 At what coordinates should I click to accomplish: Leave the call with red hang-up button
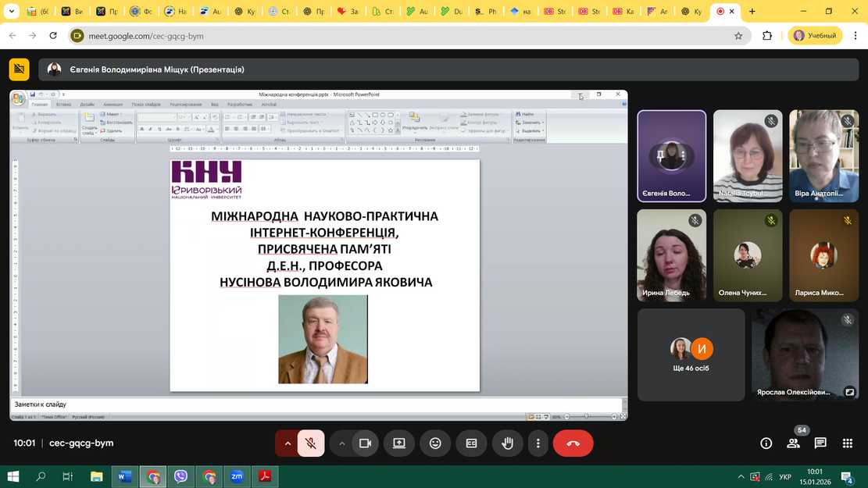573,443
